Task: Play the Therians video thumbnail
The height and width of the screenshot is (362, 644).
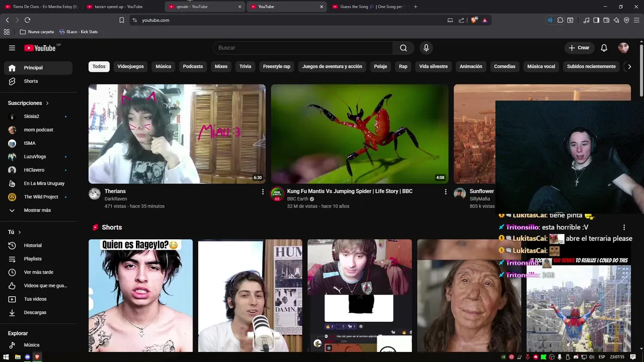Action: (x=177, y=134)
